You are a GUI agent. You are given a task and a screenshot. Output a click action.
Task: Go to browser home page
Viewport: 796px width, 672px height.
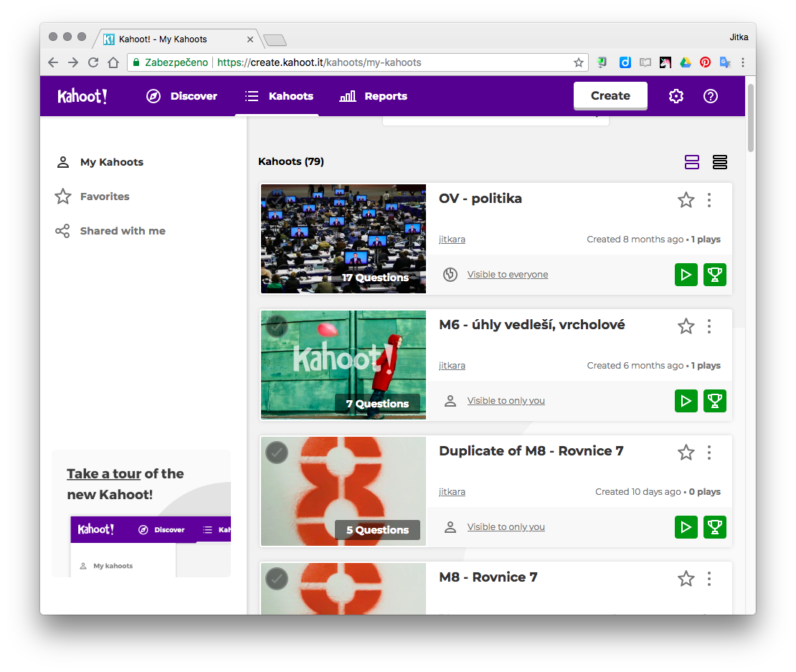coord(113,62)
